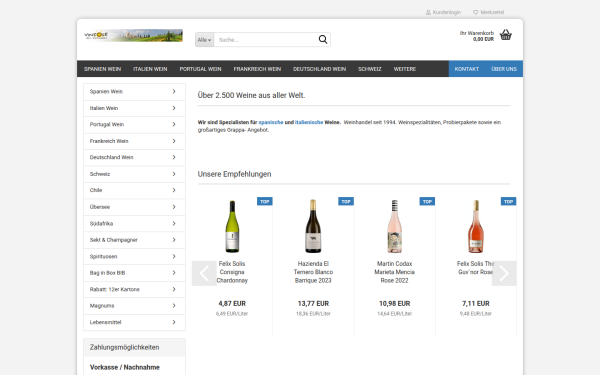Follow the italienische wine link
Viewport: 600px width, 375px height.
pyautogui.click(x=309, y=122)
